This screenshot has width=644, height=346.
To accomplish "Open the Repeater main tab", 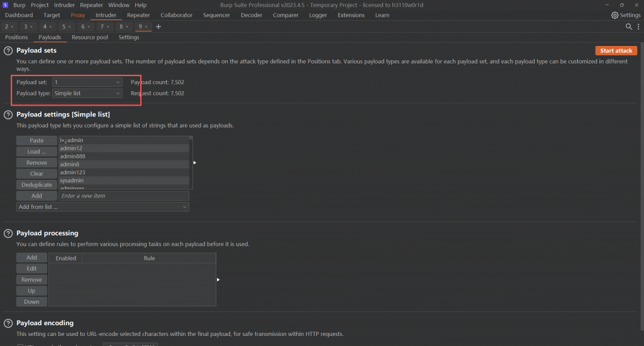I will pyautogui.click(x=138, y=15).
